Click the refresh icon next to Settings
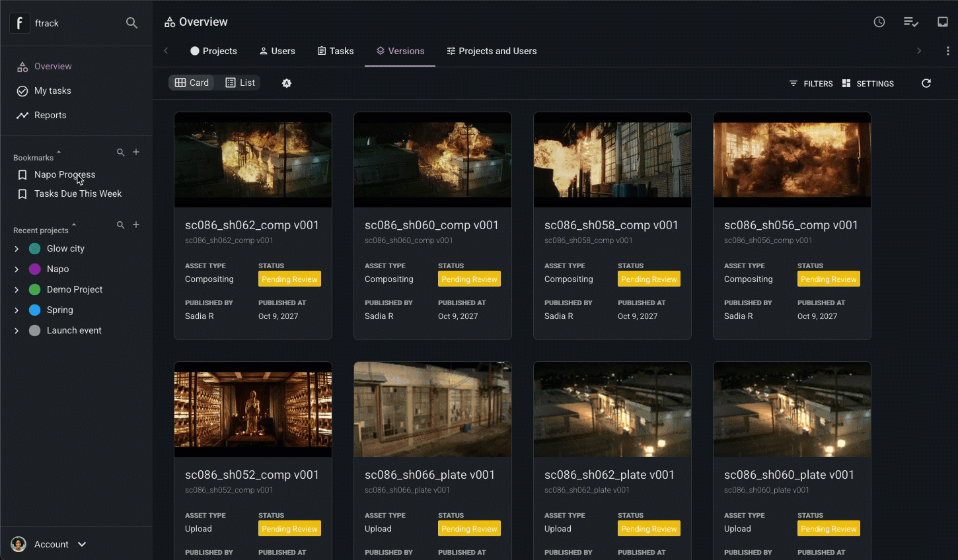Image resolution: width=958 pixels, height=560 pixels. tap(926, 83)
